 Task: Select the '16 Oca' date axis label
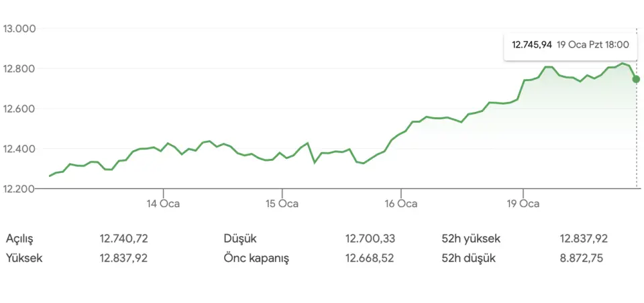(401, 203)
